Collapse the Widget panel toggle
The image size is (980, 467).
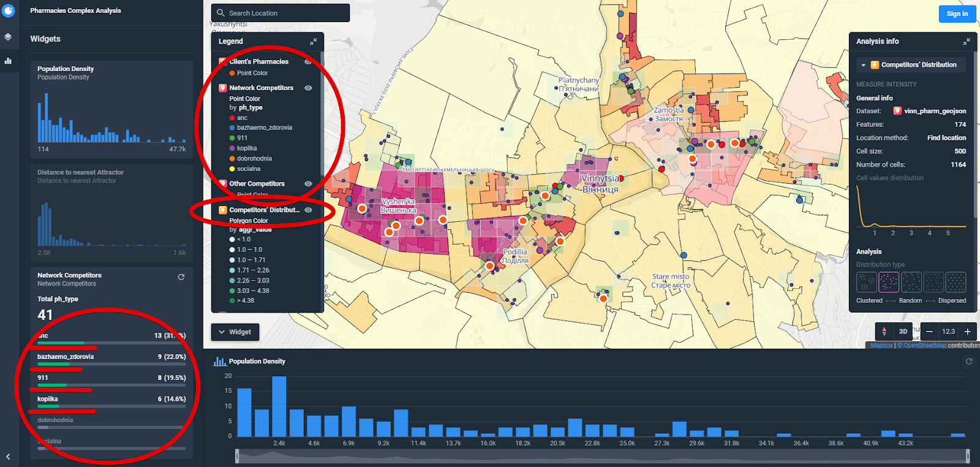[x=235, y=332]
